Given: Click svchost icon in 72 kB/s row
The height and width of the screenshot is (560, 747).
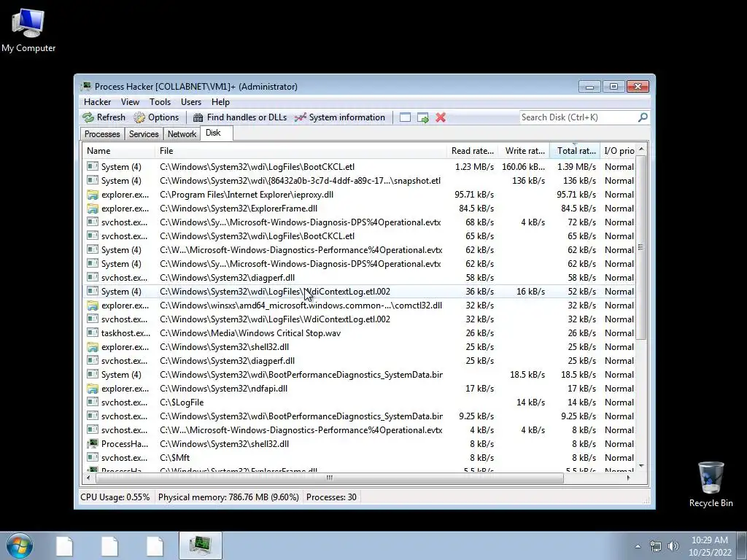Looking at the screenshot, I should [93, 222].
